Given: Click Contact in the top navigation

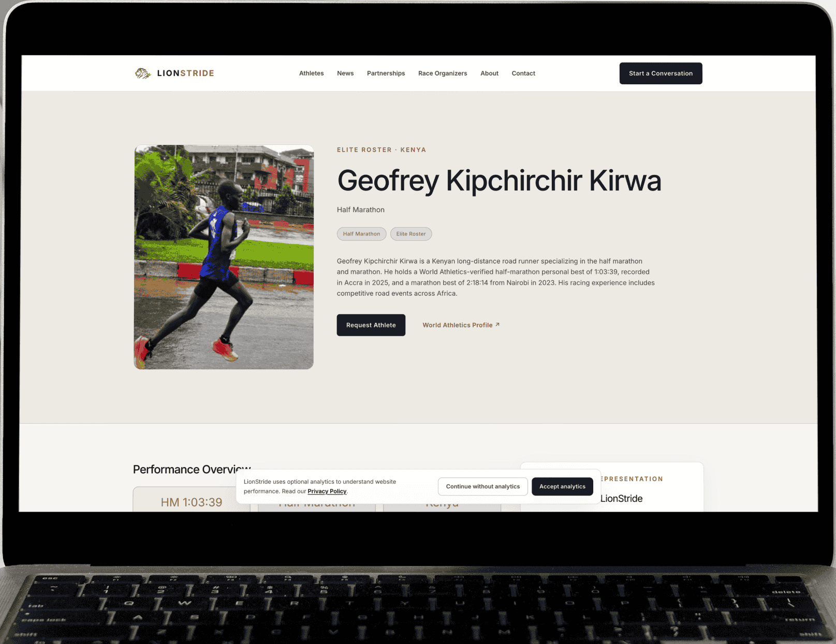Looking at the screenshot, I should tap(523, 73).
